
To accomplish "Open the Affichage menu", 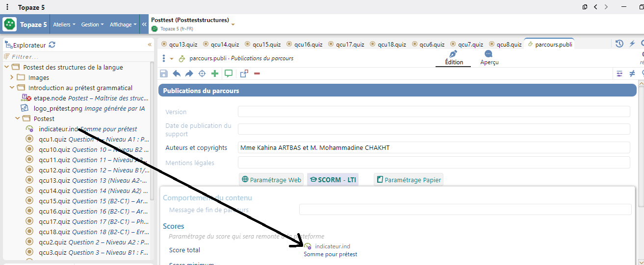I will (123, 24).
